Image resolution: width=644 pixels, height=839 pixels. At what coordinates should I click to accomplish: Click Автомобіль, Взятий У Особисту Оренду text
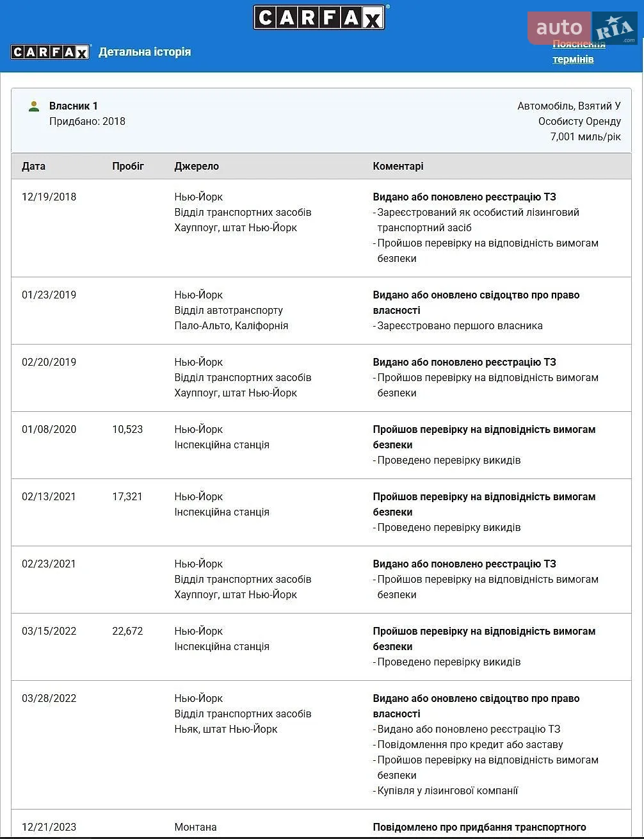(x=569, y=114)
